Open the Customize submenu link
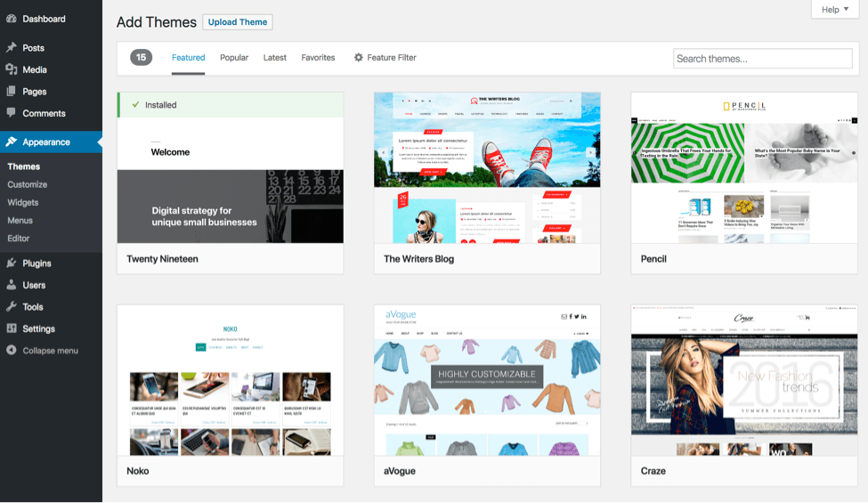The height and width of the screenshot is (503, 868). coord(27,184)
